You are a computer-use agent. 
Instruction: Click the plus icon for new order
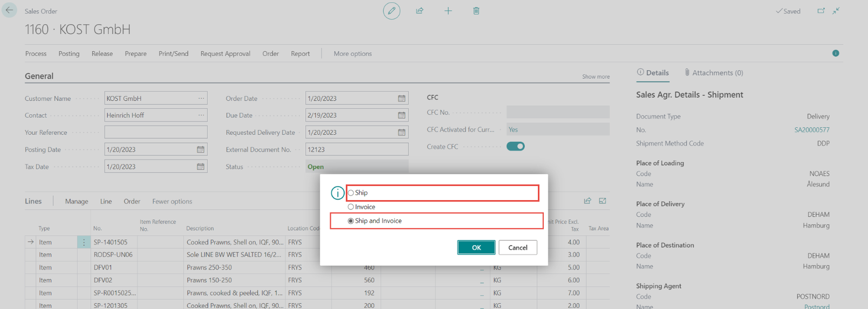point(448,11)
